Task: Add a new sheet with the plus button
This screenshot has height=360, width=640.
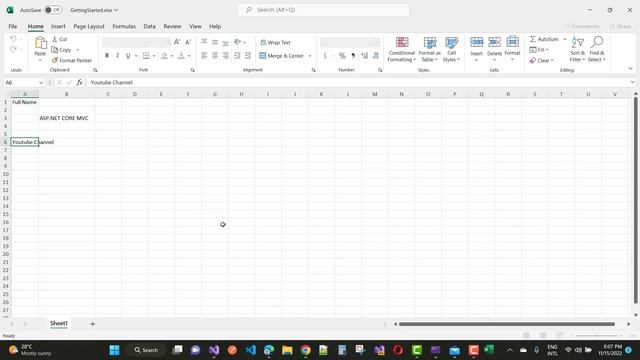Action: (x=93, y=324)
